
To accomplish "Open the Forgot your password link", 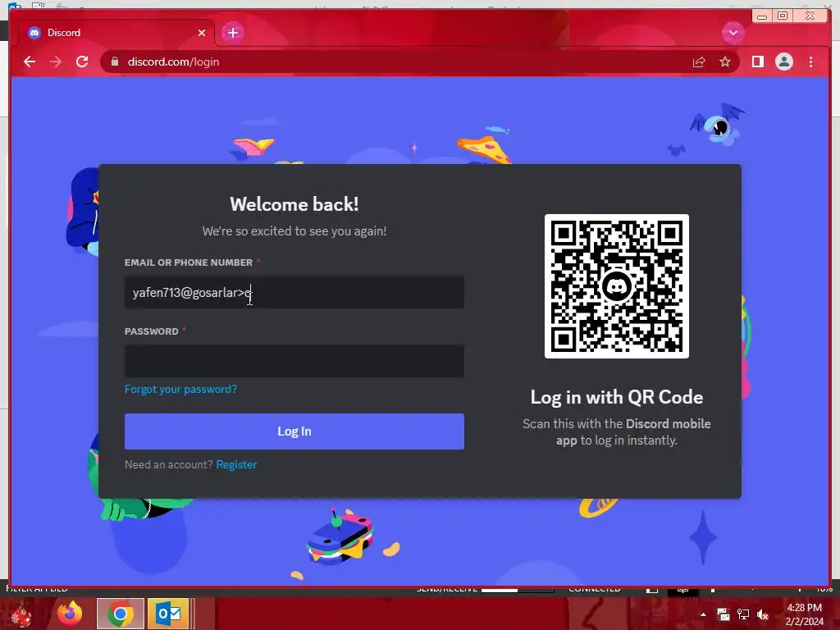I will (180, 389).
